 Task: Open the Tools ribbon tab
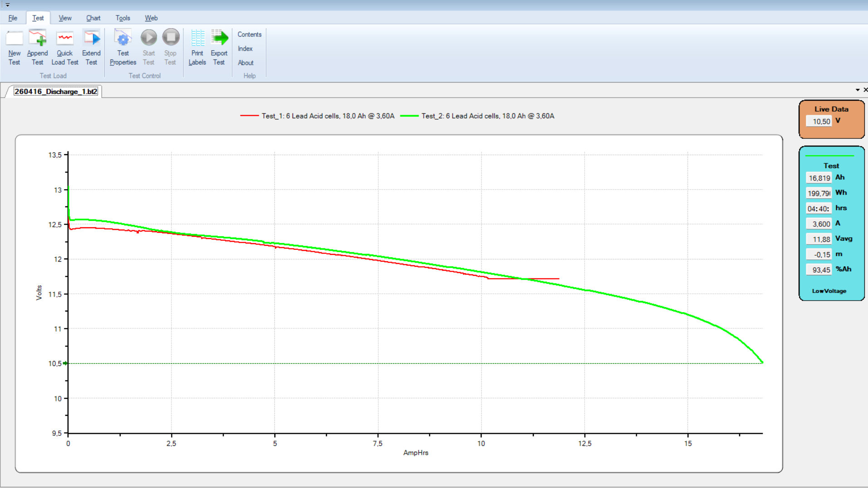click(x=122, y=18)
